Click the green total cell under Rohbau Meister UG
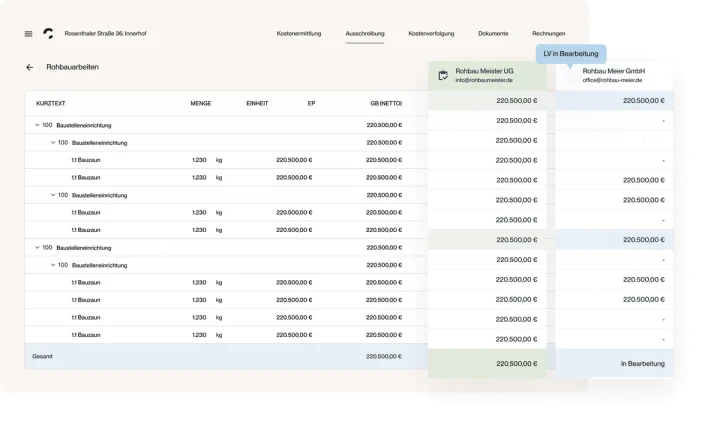 (x=487, y=363)
